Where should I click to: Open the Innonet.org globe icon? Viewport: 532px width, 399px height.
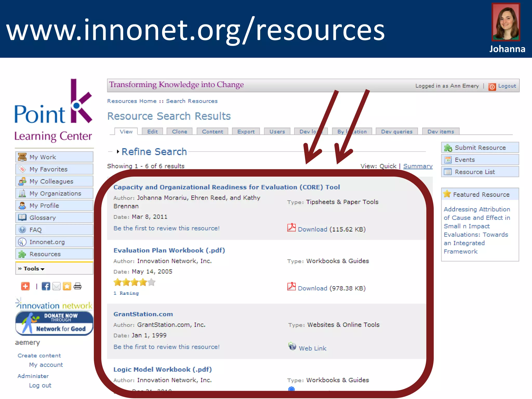(x=22, y=242)
